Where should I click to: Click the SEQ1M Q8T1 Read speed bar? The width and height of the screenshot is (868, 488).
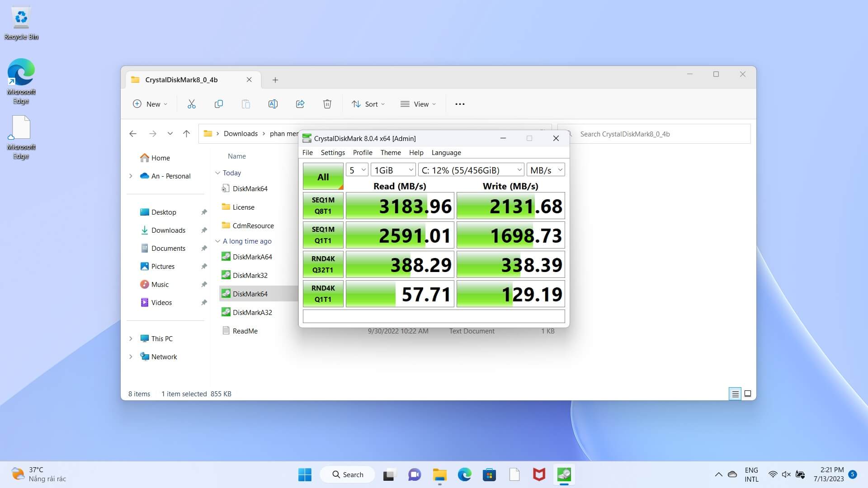400,206
